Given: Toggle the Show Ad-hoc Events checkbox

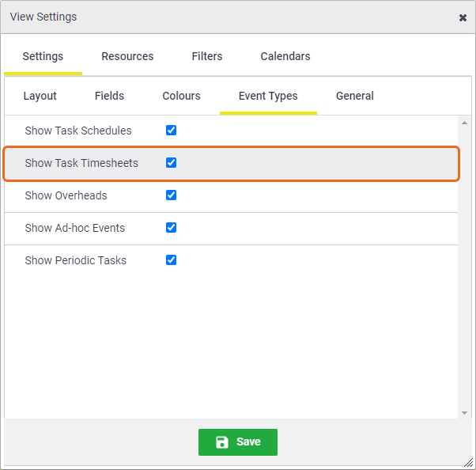Looking at the screenshot, I should 171,228.
